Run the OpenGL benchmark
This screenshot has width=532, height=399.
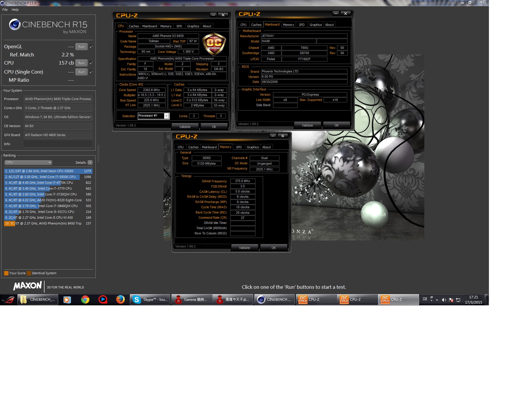[x=81, y=47]
